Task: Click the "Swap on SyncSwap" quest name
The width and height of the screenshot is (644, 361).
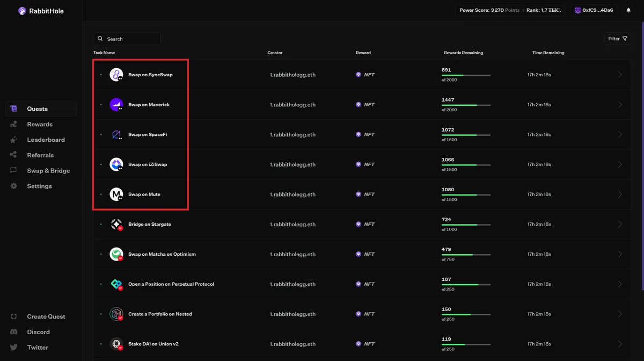Action: (x=150, y=75)
